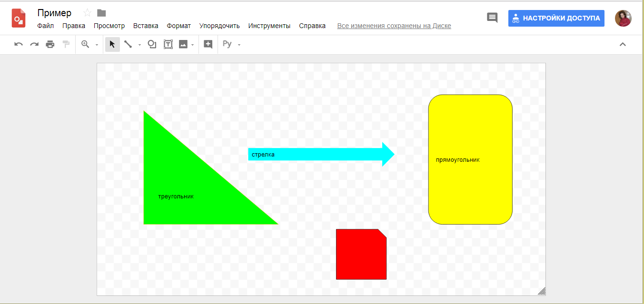
Task: Activate the Zoom tool
Action: [x=84, y=44]
